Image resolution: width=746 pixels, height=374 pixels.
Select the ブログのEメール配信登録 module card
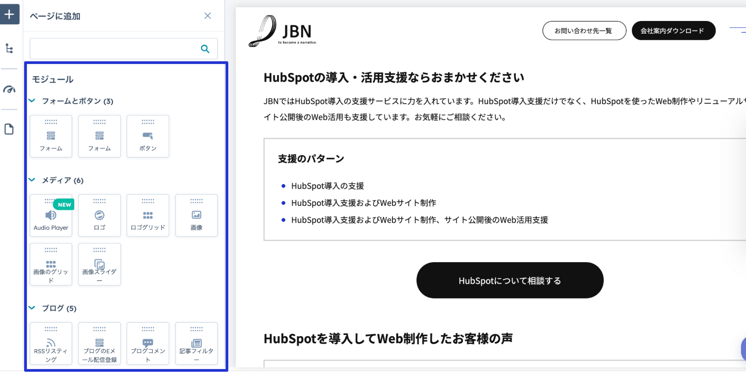point(99,344)
